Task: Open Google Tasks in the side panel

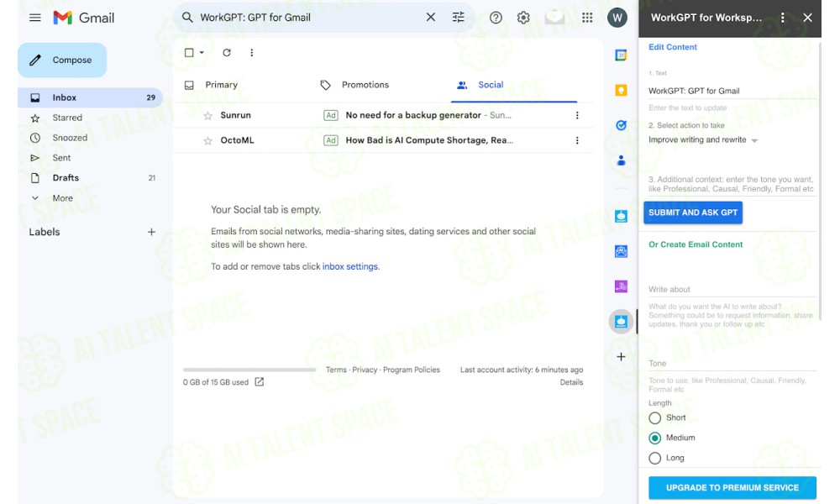Action: (621, 125)
